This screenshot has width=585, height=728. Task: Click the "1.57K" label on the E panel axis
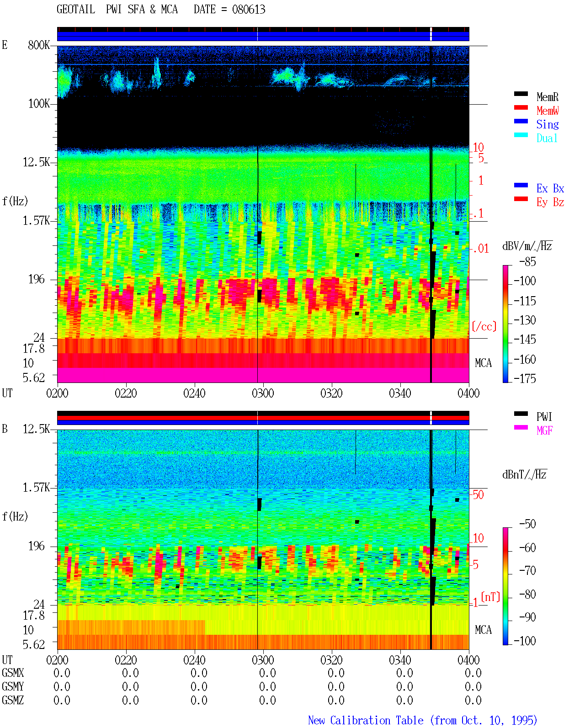[x=37, y=221]
